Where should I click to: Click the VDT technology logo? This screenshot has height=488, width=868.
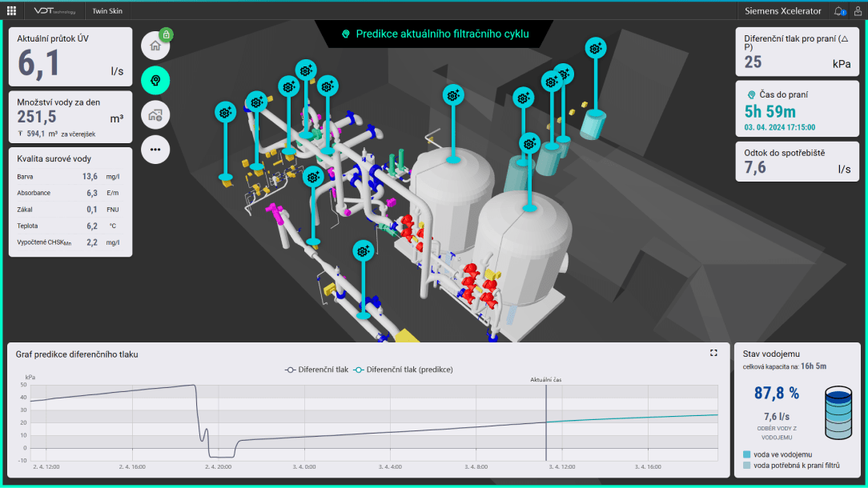54,11
